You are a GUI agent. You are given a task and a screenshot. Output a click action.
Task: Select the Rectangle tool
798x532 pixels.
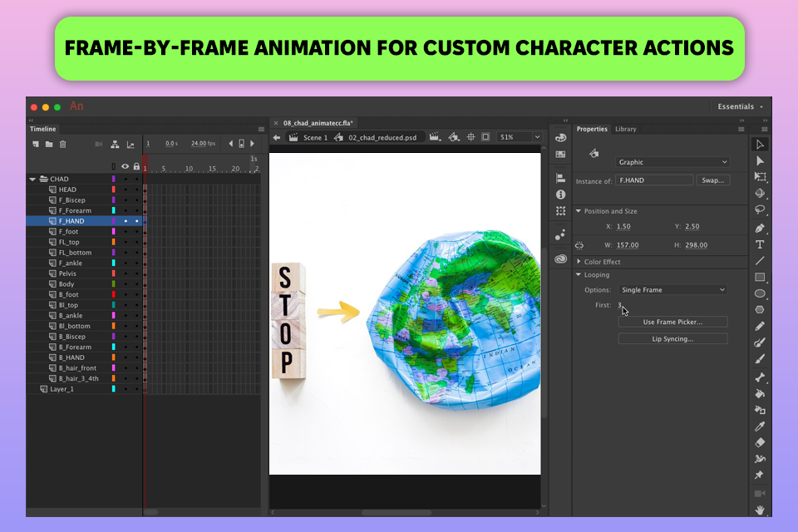coord(760,278)
